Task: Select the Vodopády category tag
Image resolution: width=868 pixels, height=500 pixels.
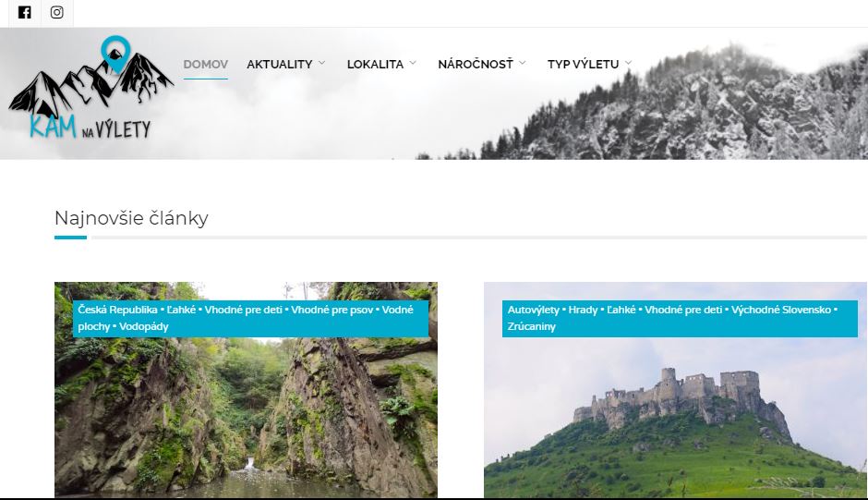Action: pos(144,326)
